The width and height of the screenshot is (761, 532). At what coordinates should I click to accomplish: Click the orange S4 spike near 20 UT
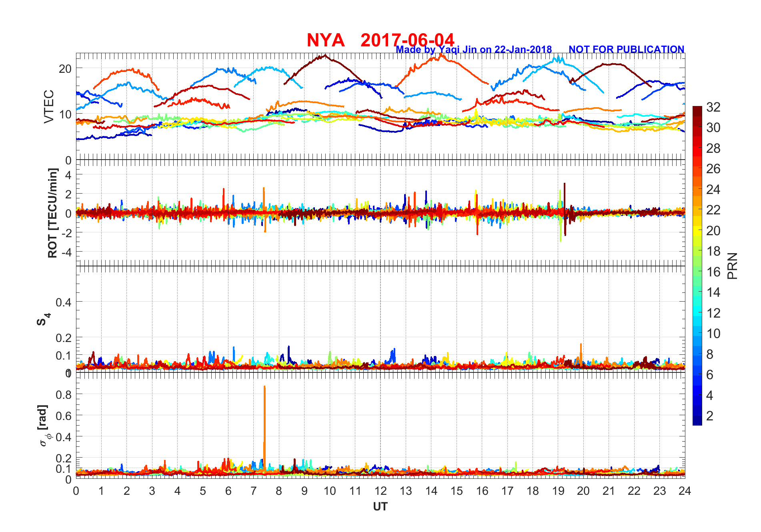click(581, 354)
